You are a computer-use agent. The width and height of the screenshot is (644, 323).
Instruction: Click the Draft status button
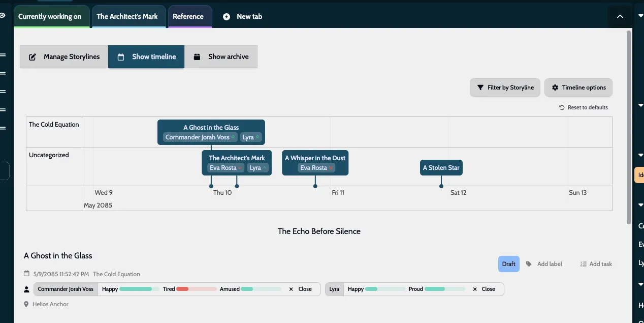(508, 263)
